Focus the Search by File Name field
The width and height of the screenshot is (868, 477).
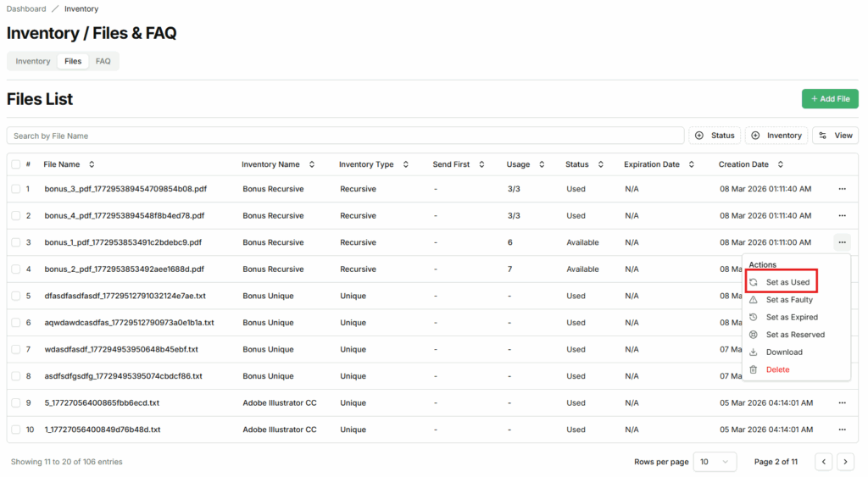point(345,136)
